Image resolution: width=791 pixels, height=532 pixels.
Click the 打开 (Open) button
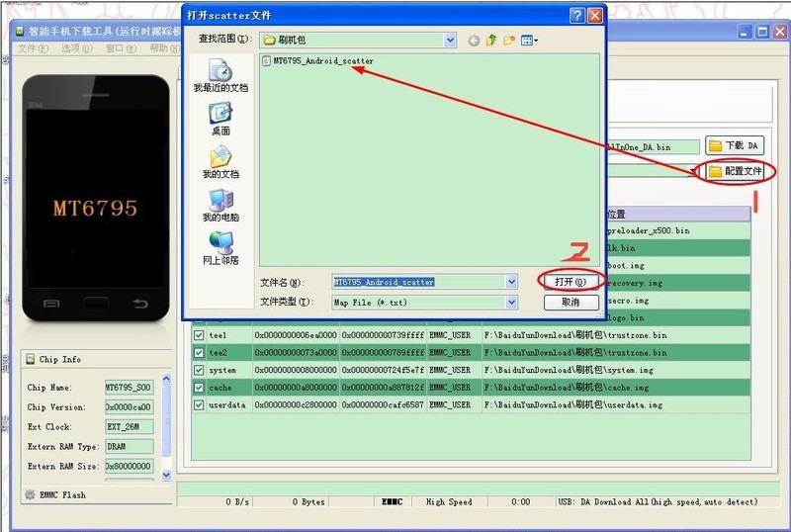(x=570, y=282)
